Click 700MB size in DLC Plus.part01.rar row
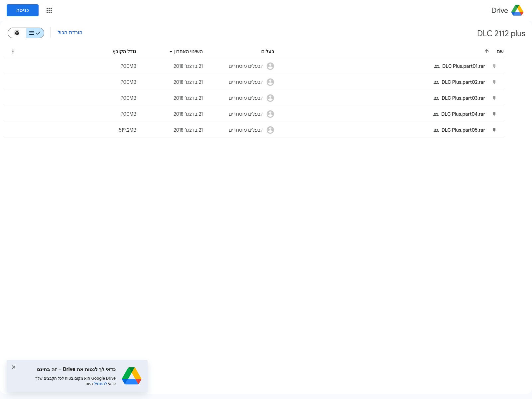This screenshot has height=399, width=532. pos(129,66)
